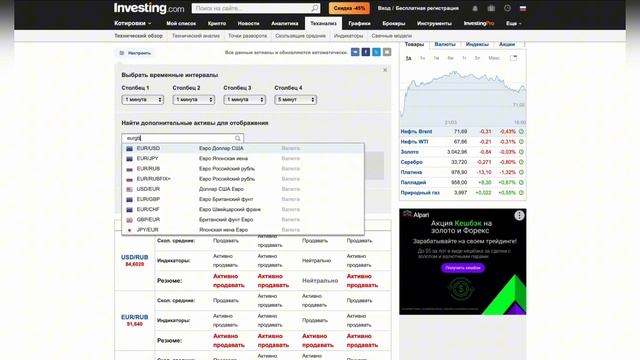Click the clock icon on Серебро row

(521, 162)
